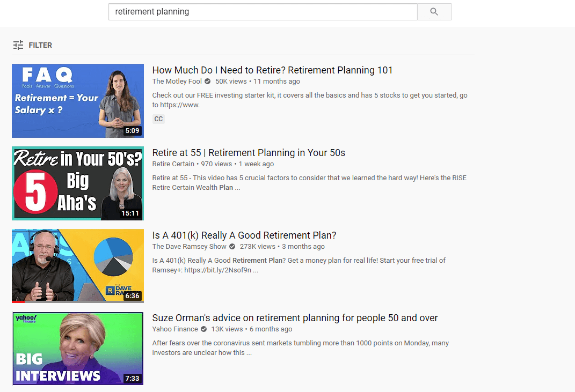Screen dimensions: 575x392
Task: Click '1 week ago' upload date
Action: [x=256, y=164]
